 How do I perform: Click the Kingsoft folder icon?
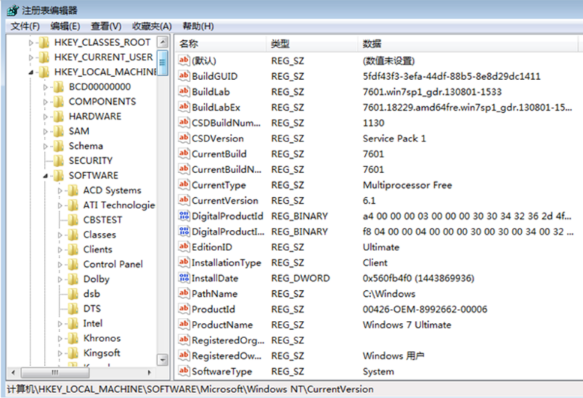point(73,353)
